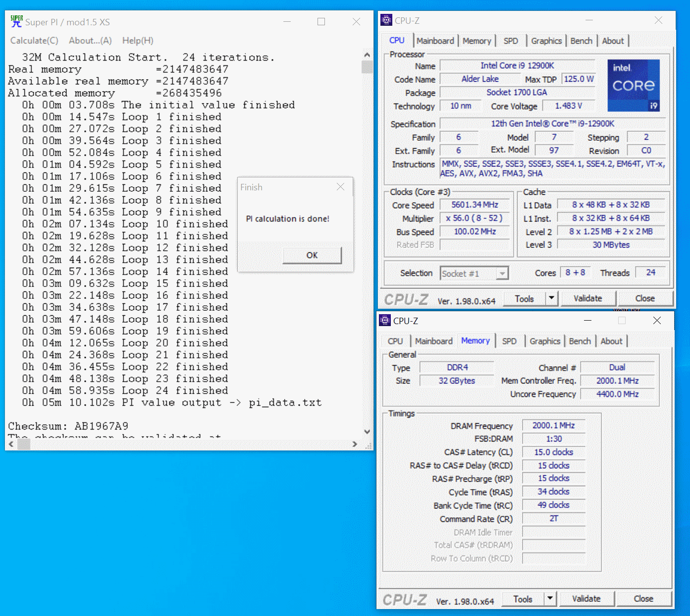Click Tools button in upper CPU-Z window
The image size is (690, 616).
[524, 299]
